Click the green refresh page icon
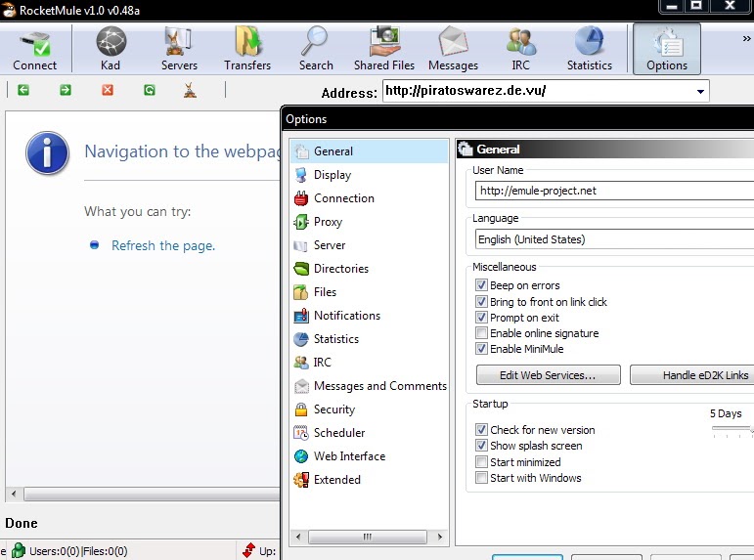Image resolution: width=754 pixels, height=560 pixels. [150, 90]
